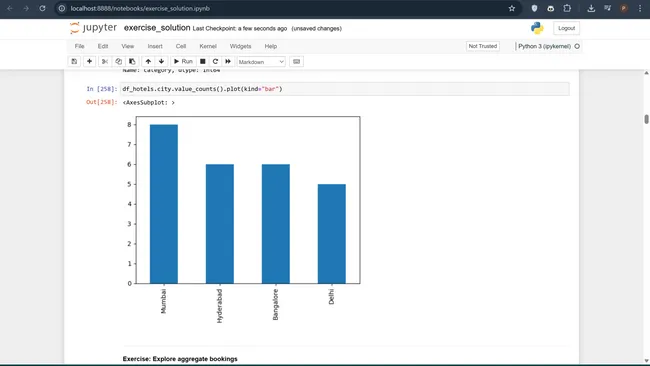Move selected cell up arrow
The width and height of the screenshot is (650, 366).
[x=148, y=61]
